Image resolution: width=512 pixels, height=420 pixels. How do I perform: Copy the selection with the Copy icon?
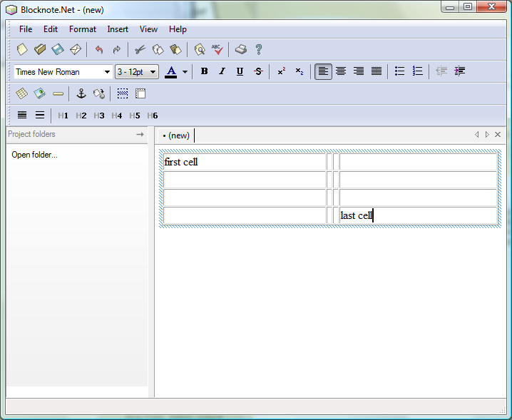[158, 50]
